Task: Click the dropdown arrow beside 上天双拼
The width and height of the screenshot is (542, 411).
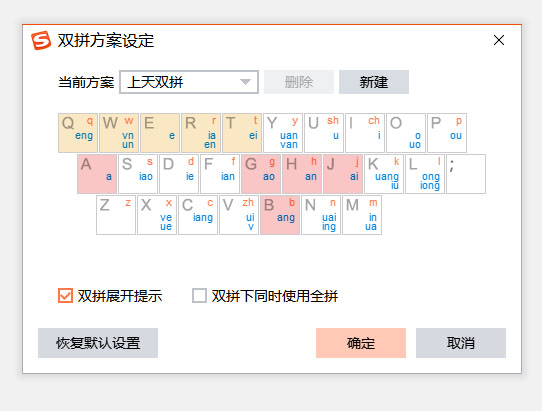Action: coord(245,82)
